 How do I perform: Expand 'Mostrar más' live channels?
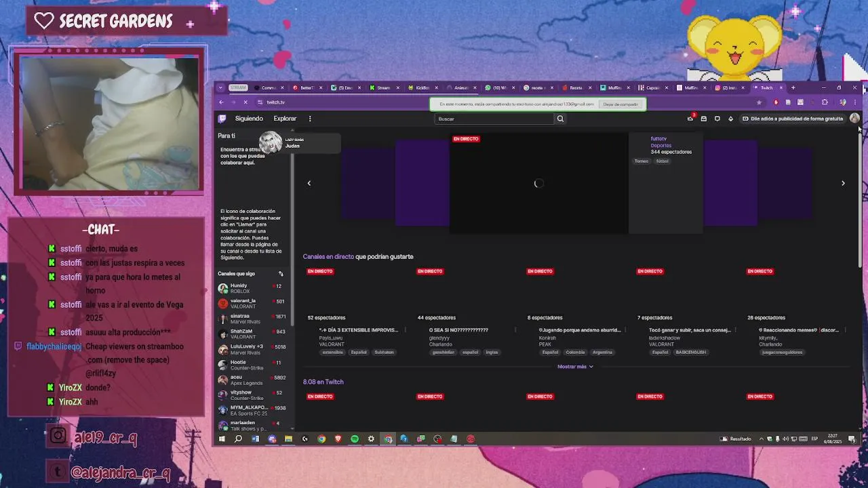tap(575, 367)
